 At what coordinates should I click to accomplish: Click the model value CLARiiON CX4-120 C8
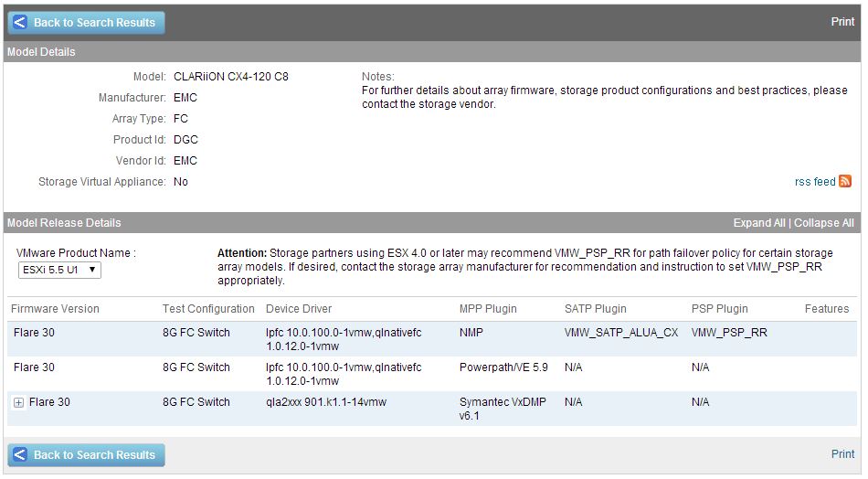tap(231, 77)
